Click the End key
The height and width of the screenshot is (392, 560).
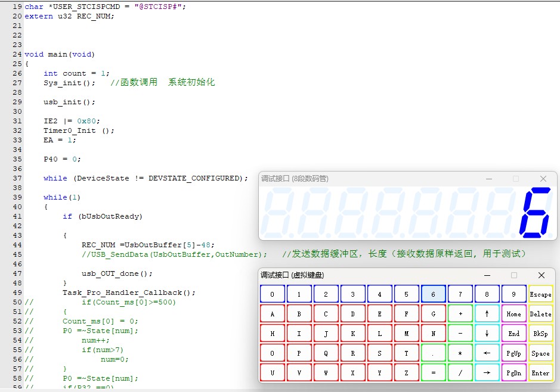[513, 334]
